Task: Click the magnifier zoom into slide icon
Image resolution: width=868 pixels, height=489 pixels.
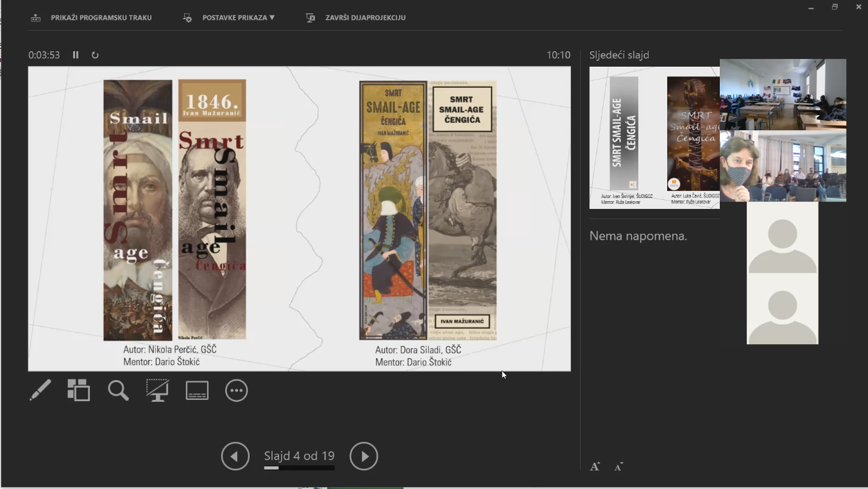Action: (x=118, y=390)
